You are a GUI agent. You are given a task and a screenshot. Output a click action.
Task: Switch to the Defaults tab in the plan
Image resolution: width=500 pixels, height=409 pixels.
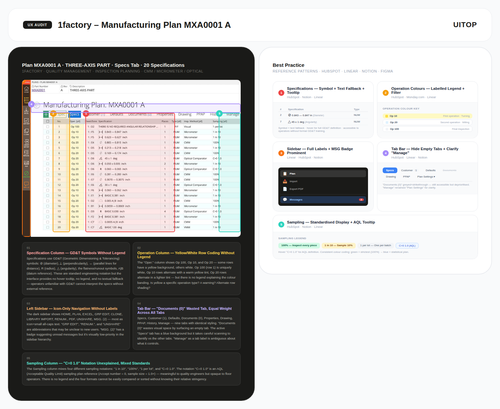click(x=117, y=115)
